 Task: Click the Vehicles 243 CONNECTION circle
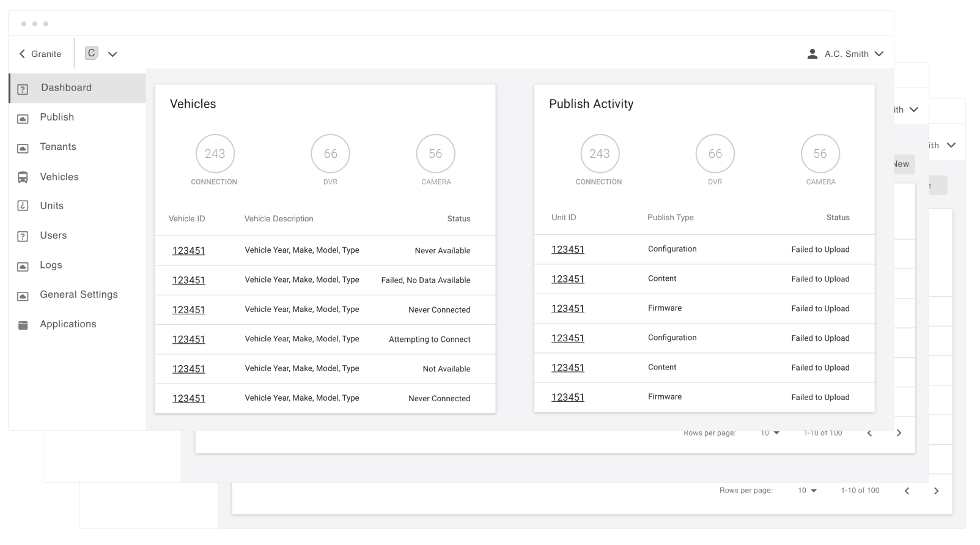coord(215,154)
